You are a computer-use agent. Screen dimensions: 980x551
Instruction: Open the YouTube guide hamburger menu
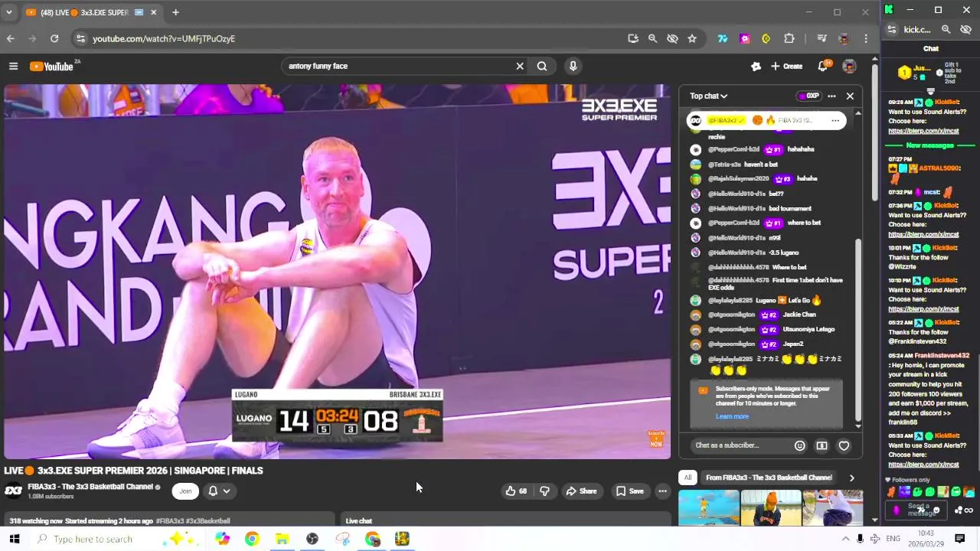coord(13,67)
